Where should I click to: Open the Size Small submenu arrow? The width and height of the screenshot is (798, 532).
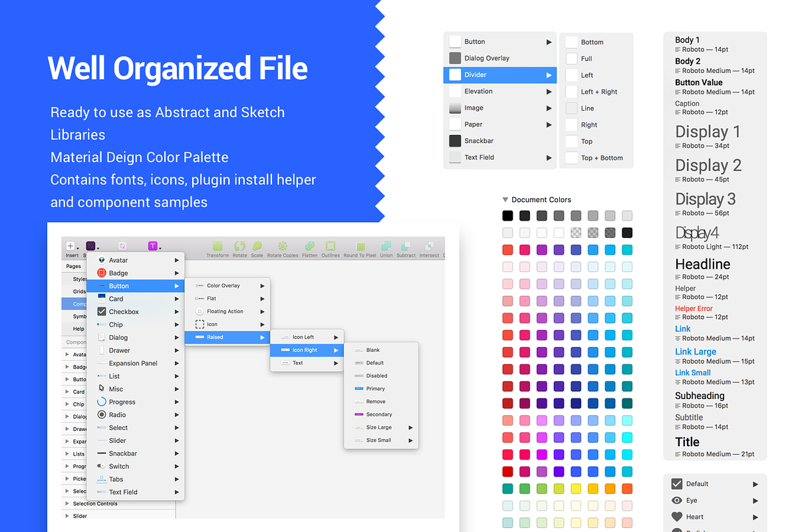point(411,440)
